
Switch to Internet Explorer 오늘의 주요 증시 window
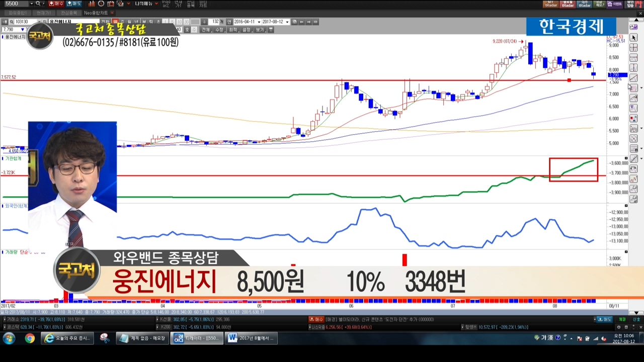(x=68, y=338)
